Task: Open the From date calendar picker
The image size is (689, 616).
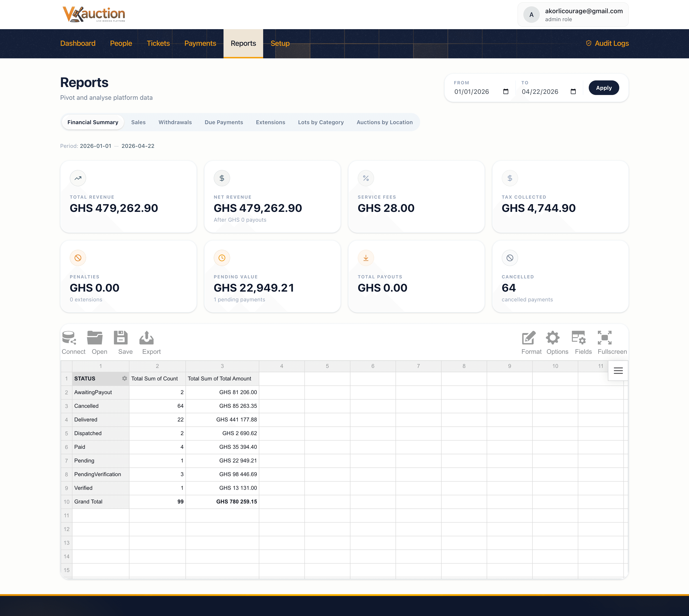Action: point(506,92)
